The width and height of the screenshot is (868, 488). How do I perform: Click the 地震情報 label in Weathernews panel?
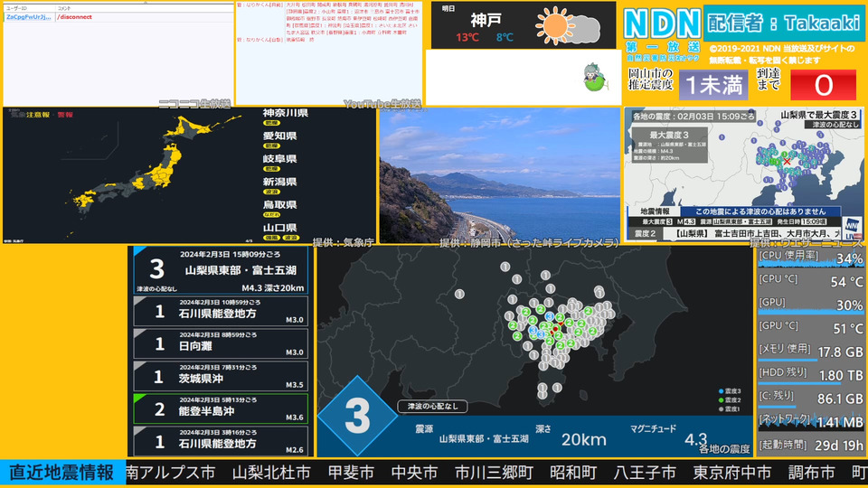[655, 211]
